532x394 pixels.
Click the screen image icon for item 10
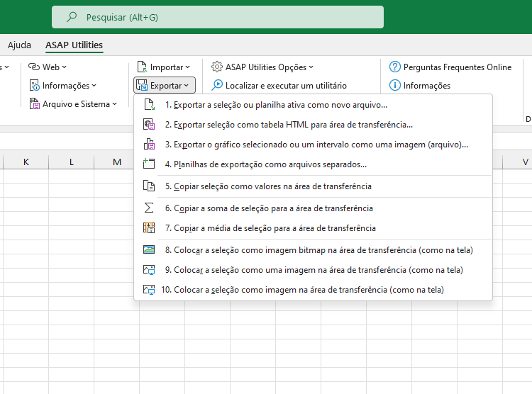[x=149, y=290]
